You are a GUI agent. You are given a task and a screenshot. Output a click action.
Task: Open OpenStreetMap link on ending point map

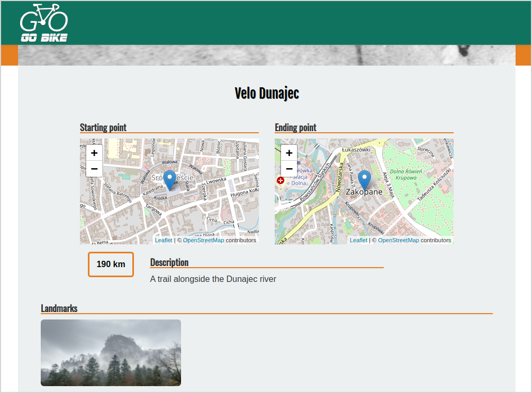pos(398,240)
